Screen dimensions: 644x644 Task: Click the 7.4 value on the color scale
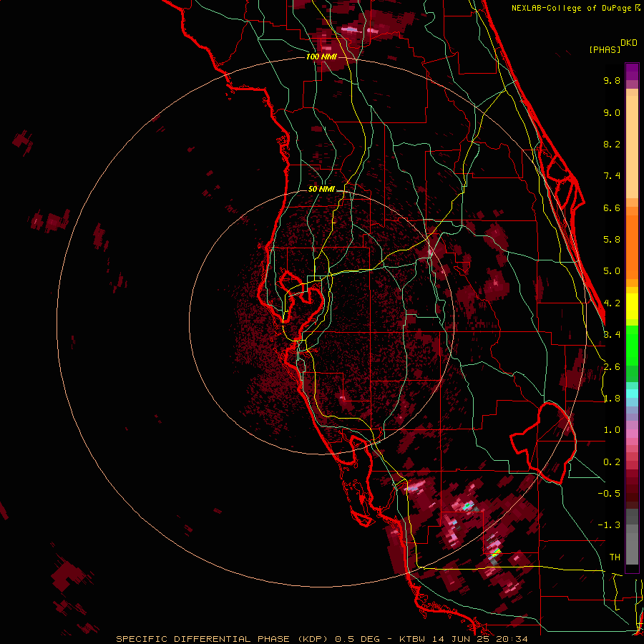(612, 176)
